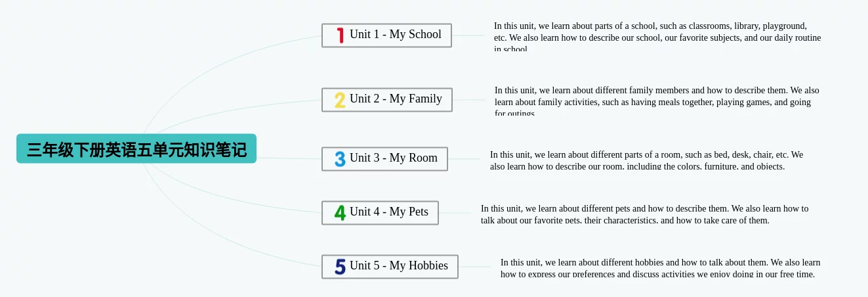Click the connector line leading to Unit 1 note
868x297 pixels.
pos(468,35)
